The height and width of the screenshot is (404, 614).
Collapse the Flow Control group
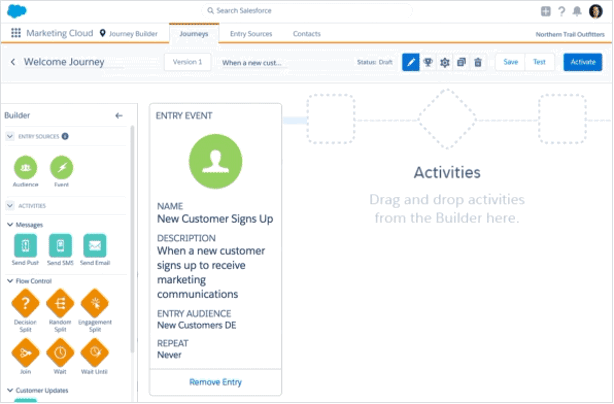[10, 281]
